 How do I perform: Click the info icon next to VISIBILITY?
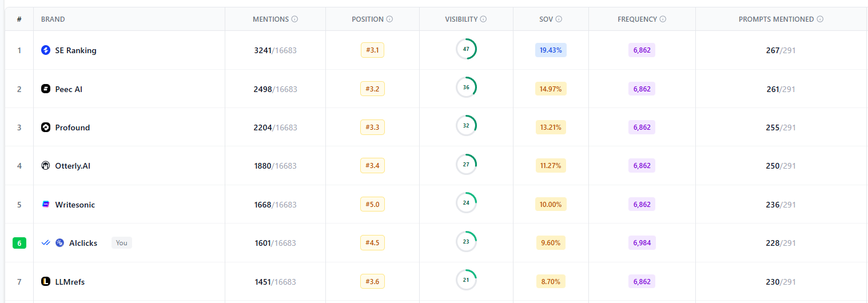point(483,19)
